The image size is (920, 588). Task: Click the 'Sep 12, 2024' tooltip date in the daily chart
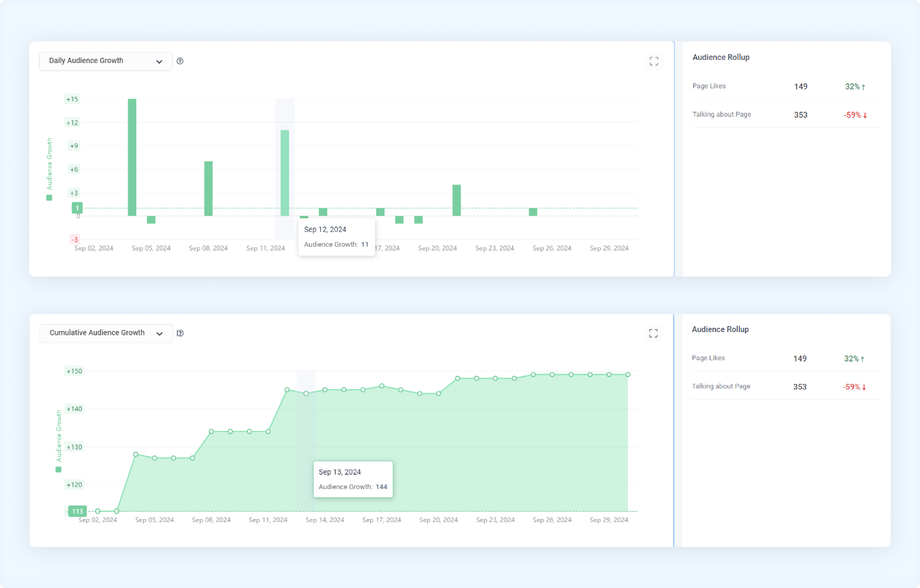click(325, 230)
